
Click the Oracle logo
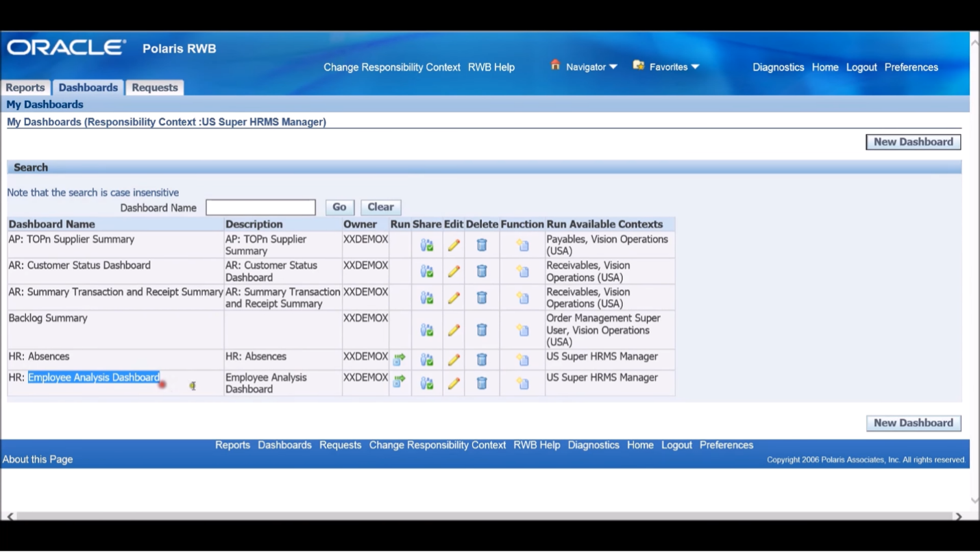[66, 47]
